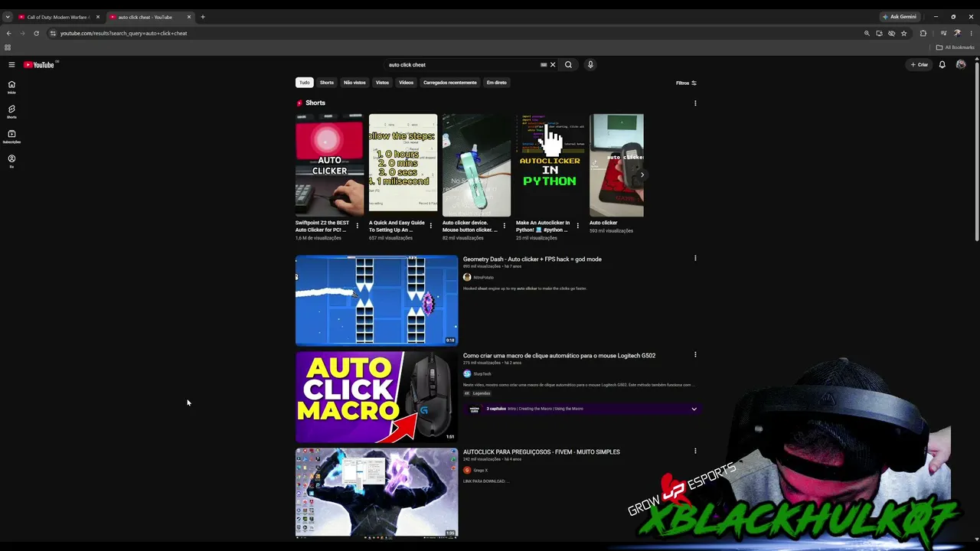
Task: Play the Geometry Dash video thumbnail
Action: (377, 300)
